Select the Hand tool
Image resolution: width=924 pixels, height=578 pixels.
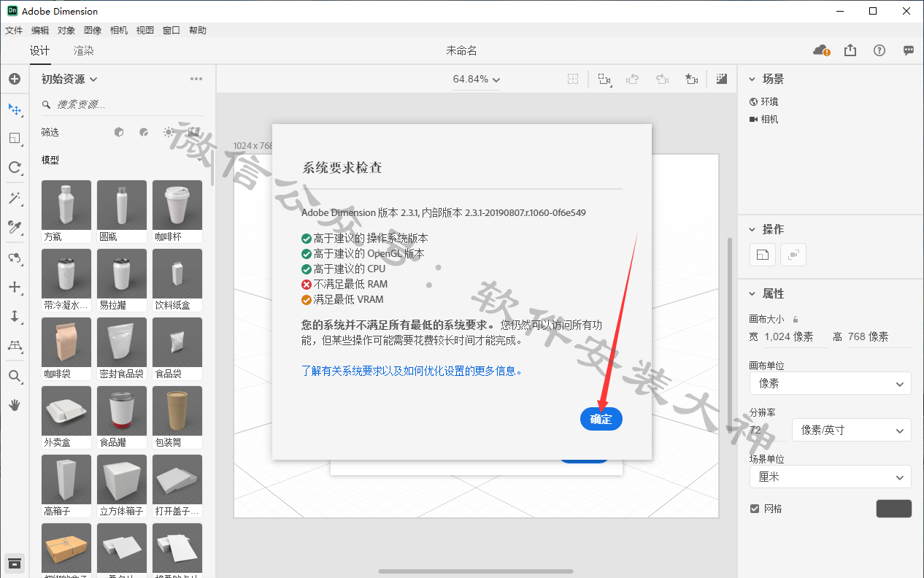pyautogui.click(x=15, y=404)
